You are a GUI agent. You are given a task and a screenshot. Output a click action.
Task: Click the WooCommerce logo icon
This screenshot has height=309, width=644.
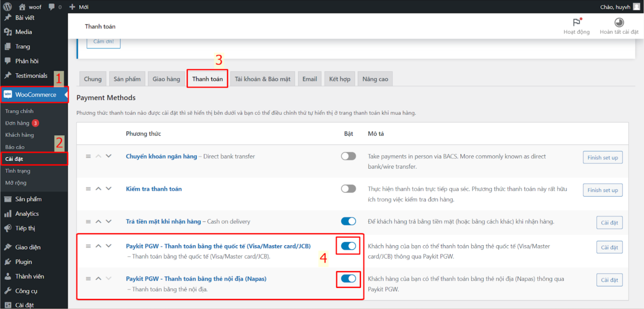point(8,94)
